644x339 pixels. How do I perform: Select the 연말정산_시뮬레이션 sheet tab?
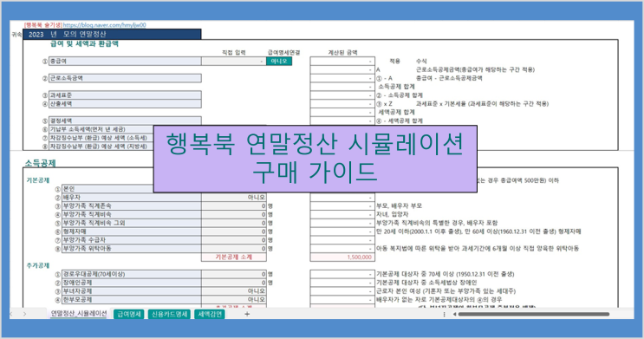coord(79,314)
